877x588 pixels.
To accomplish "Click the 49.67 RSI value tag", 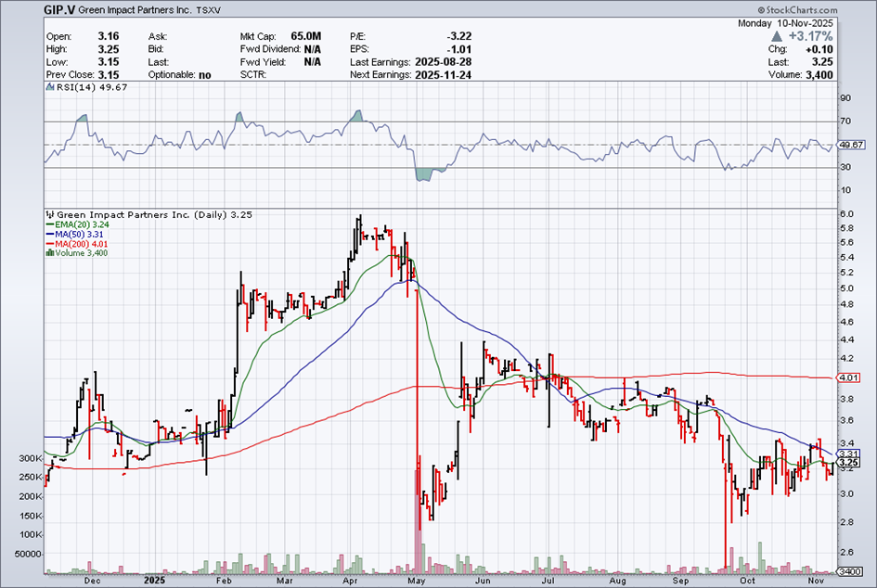I will [x=851, y=145].
